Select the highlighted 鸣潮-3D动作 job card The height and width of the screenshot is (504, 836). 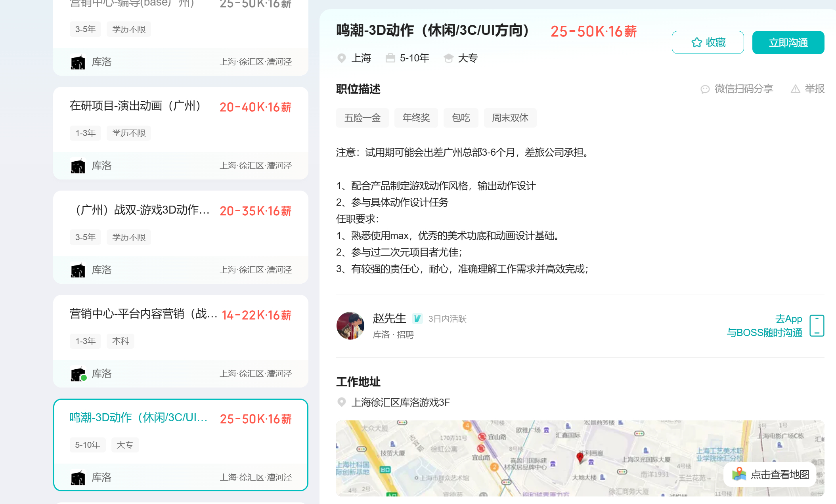(181, 445)
